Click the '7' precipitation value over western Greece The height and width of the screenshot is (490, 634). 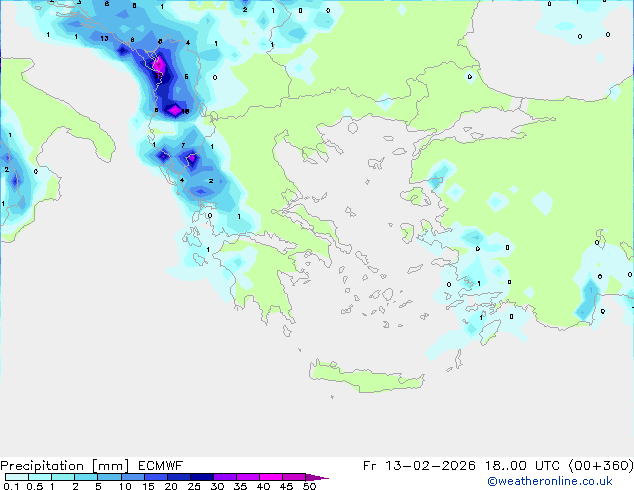(183, 146)
